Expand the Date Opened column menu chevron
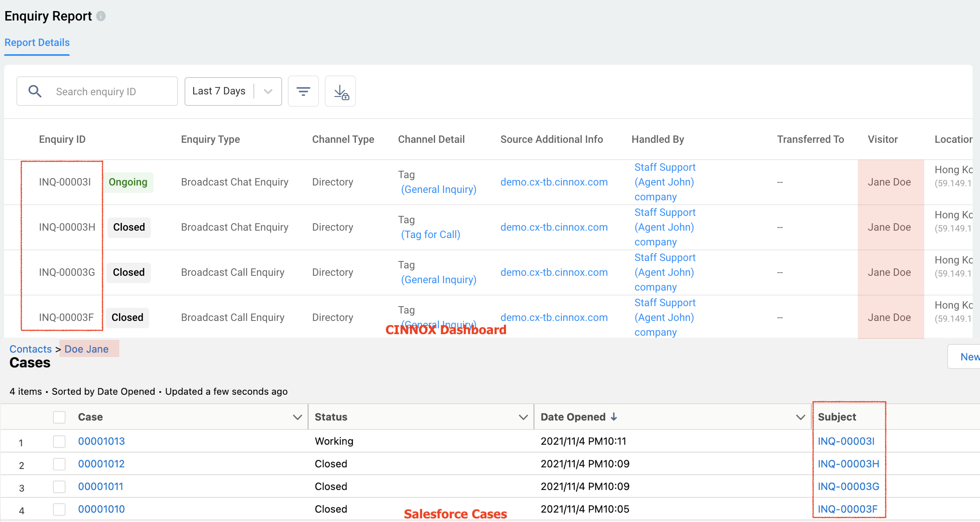The image size is (980, 522). 800,417
